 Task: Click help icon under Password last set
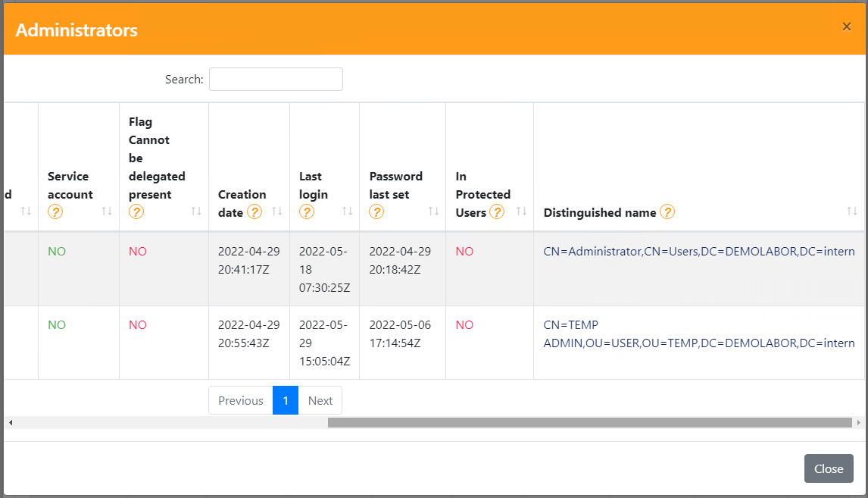[x=376, y=212]
